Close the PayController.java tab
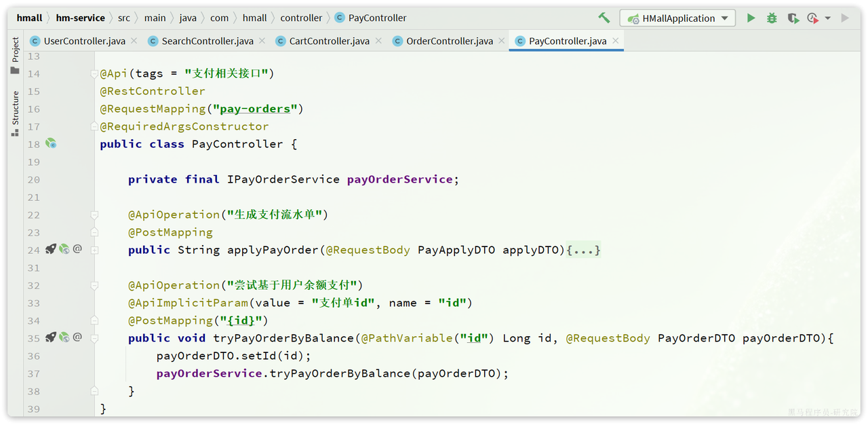The image size is (868, 425). pos(616,41)
